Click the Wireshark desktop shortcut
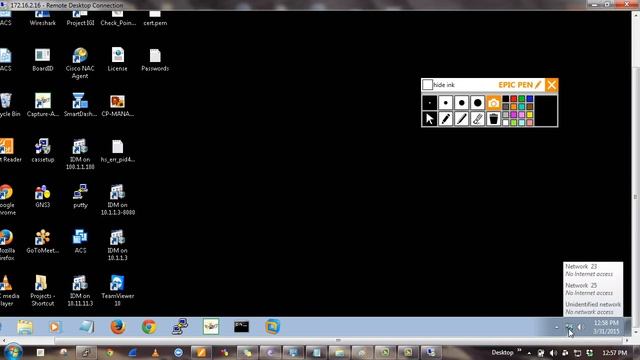 point(42,18)
